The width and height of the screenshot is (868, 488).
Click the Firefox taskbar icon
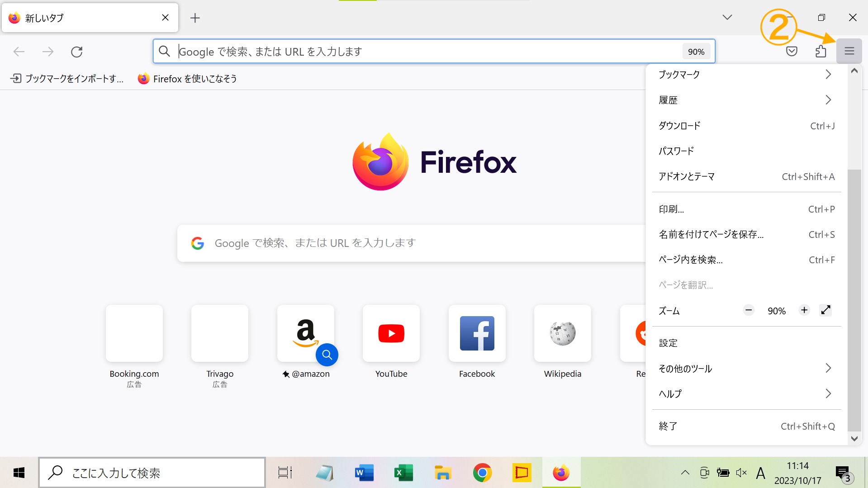click(x=561, y=473)
